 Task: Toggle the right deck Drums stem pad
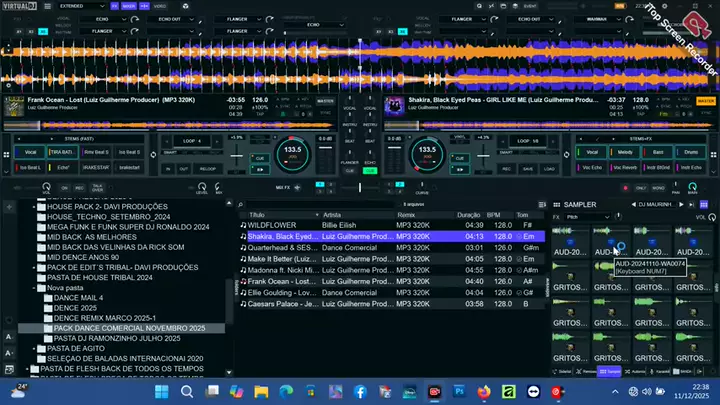[x=689, y=152]
